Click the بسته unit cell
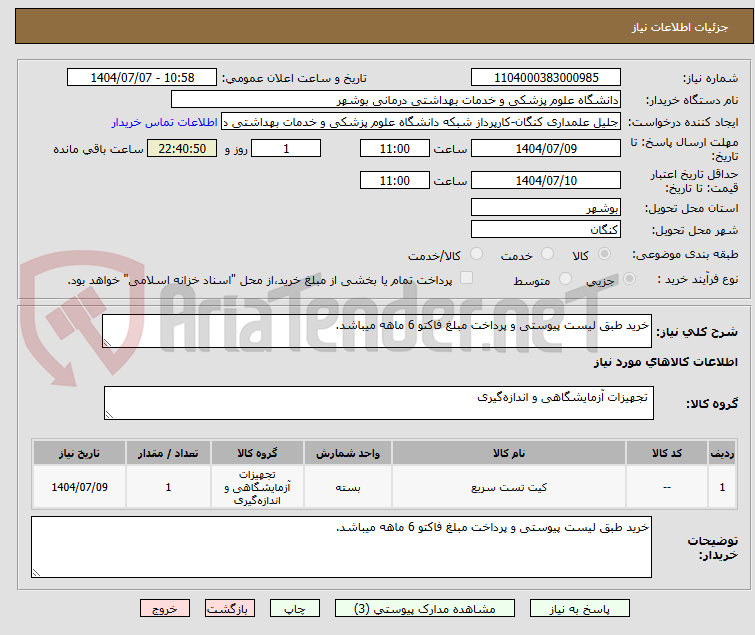 (x=348, y=487)
